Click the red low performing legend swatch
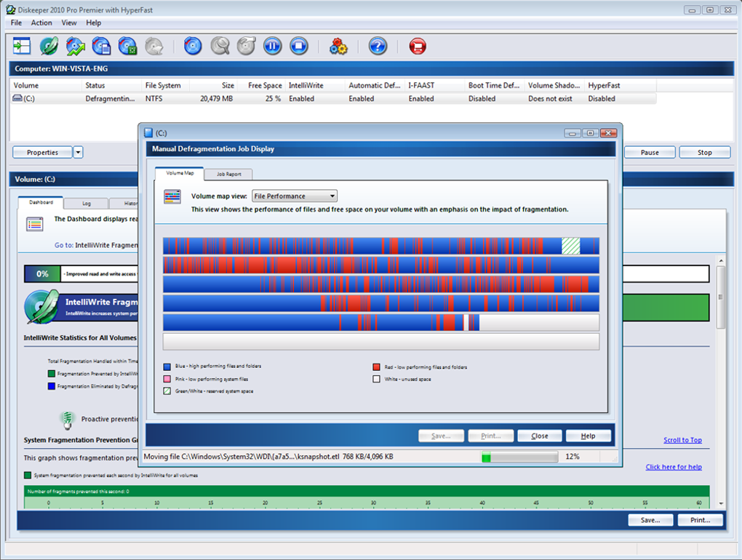Image resolution: width=742 pixels, height=560 pixels. point(376,367)
